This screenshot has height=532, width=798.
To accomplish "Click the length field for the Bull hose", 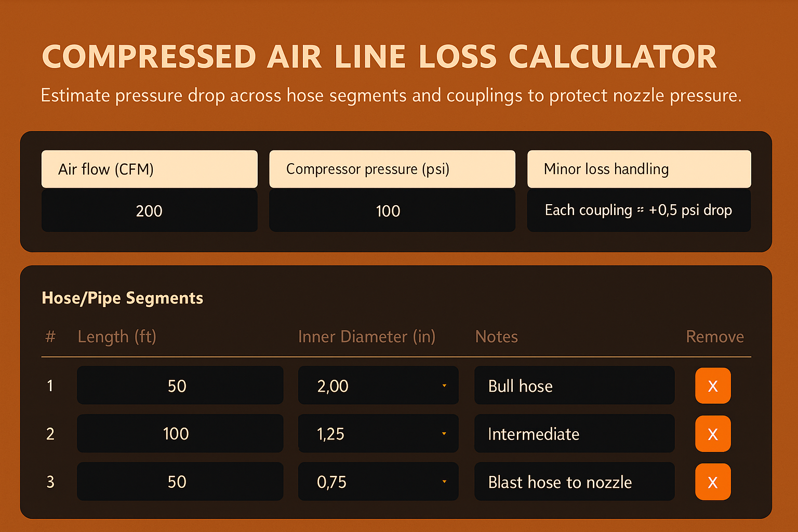I will [x=180, y=385].
